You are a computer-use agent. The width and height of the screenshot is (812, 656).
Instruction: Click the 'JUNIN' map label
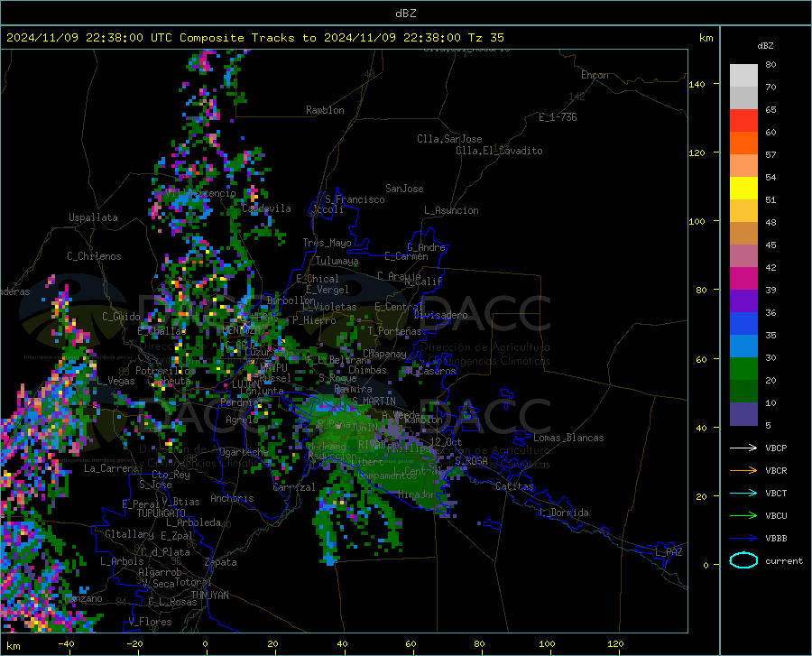364,427
